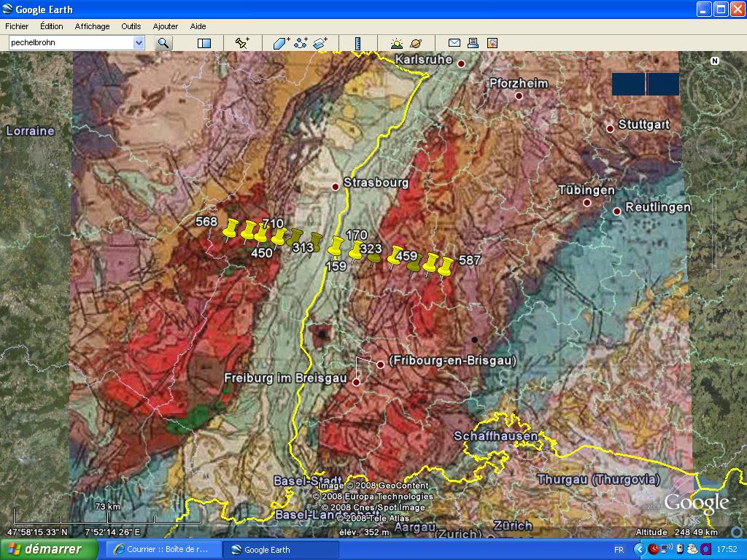Toggle the sidebar panel visibility

pos(204,43)
